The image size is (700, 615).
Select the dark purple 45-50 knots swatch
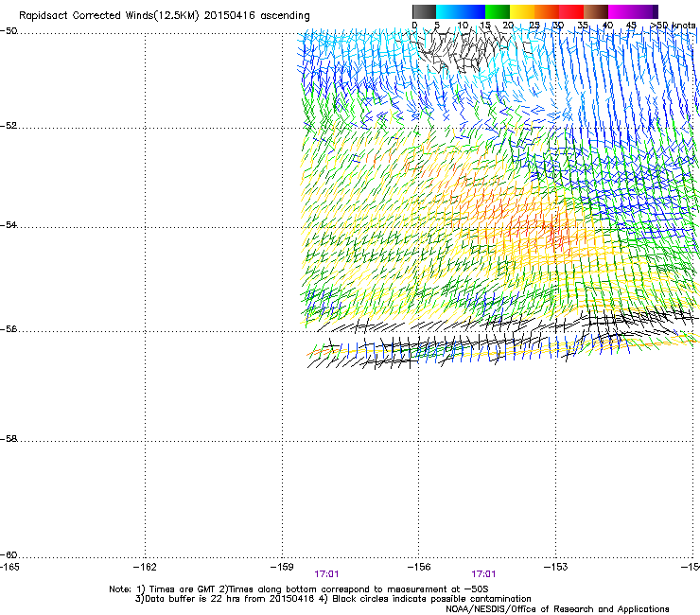click(x=645, y=11)
